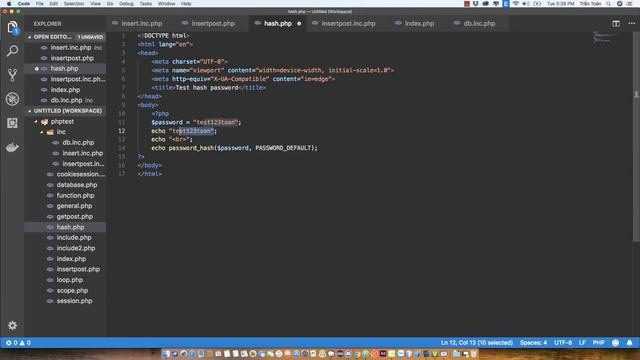This screenshot has height=360, width=640.
Task: Change language mode via PHP status
Action: [598, 343]
